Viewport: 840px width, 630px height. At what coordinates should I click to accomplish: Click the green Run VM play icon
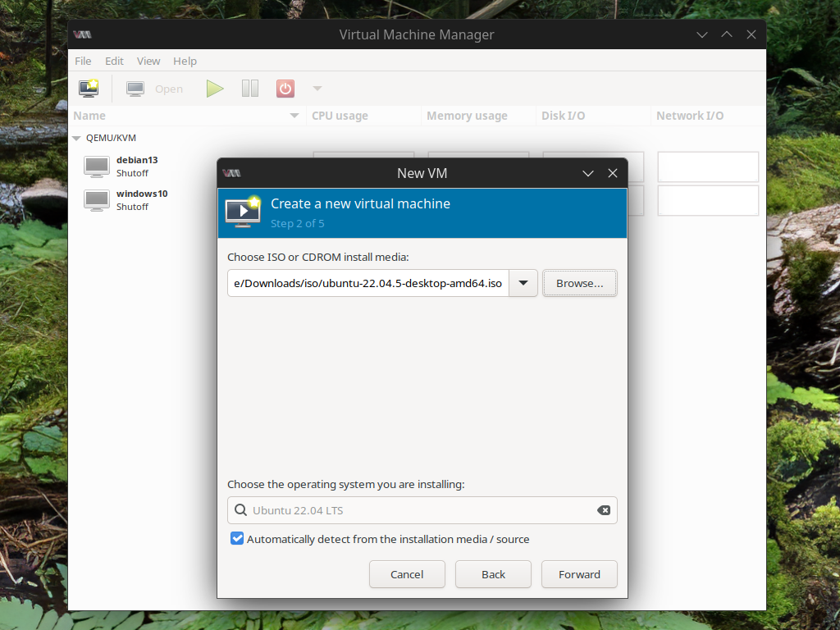coord(214,88)
